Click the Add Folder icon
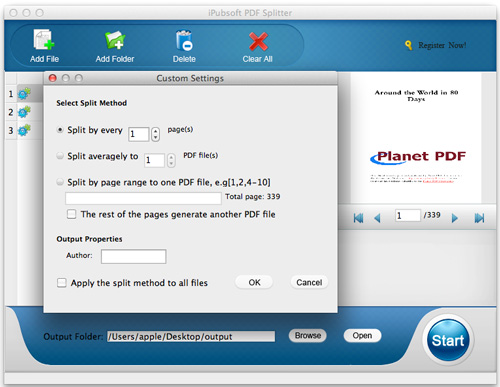The height and width of the screenshot is (387, 500). coord(115,40)
